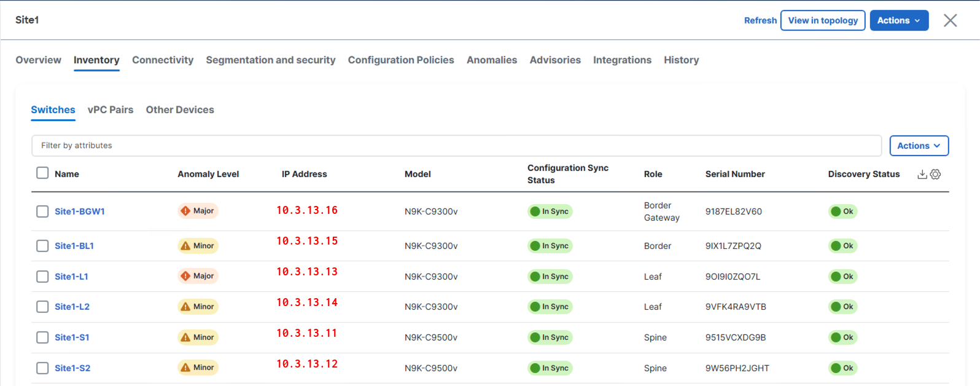Click the Major anomaly badge for Site1-BGW1

click(x=198, y=211)
